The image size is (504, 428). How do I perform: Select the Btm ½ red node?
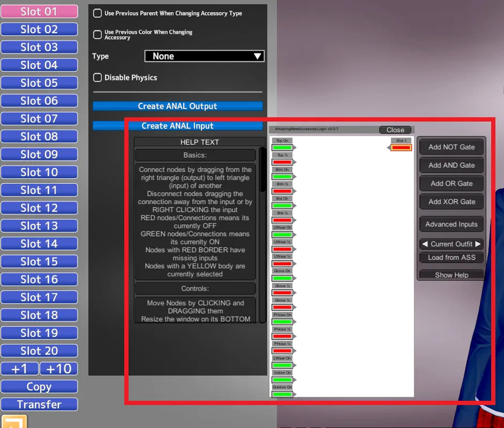coord(282,191)
